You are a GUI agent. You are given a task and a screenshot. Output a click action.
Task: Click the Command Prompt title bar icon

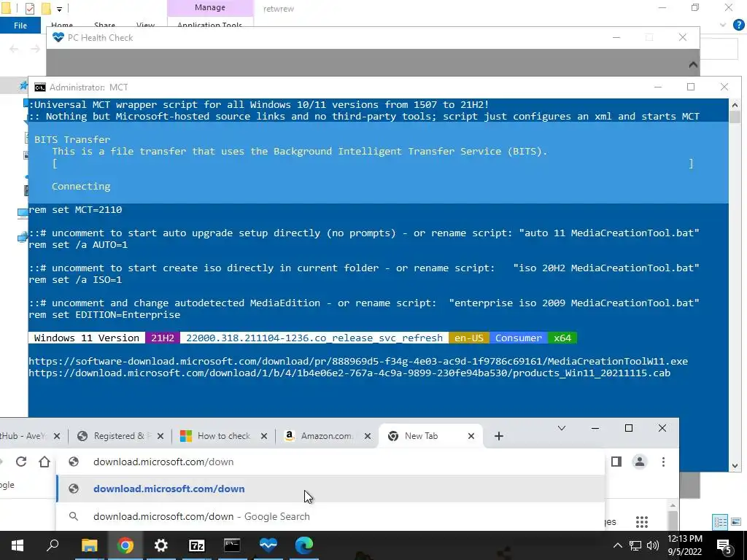[40, 87]
